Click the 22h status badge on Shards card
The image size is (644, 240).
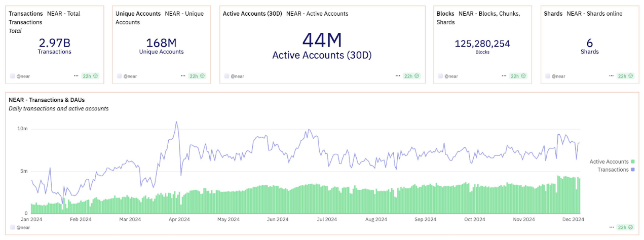coord(625,76)
